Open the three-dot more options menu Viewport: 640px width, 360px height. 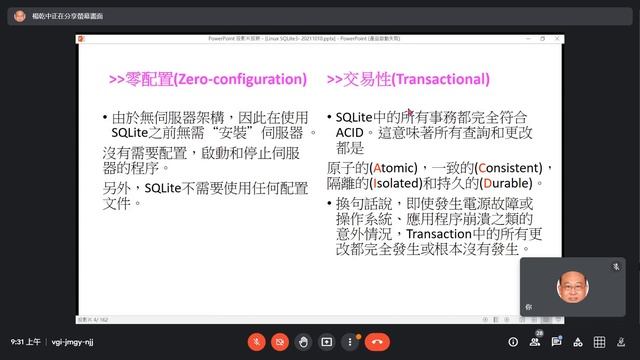(x=350, y=342)
